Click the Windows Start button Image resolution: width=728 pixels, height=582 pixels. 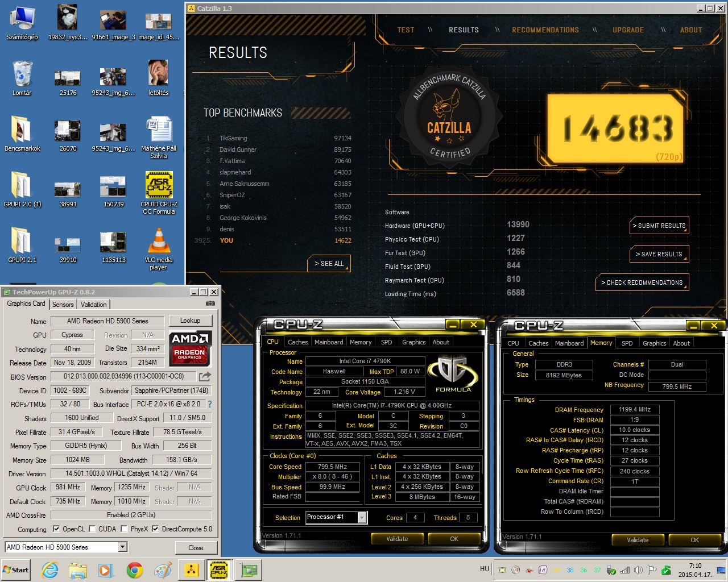click(x=16, y=570)
